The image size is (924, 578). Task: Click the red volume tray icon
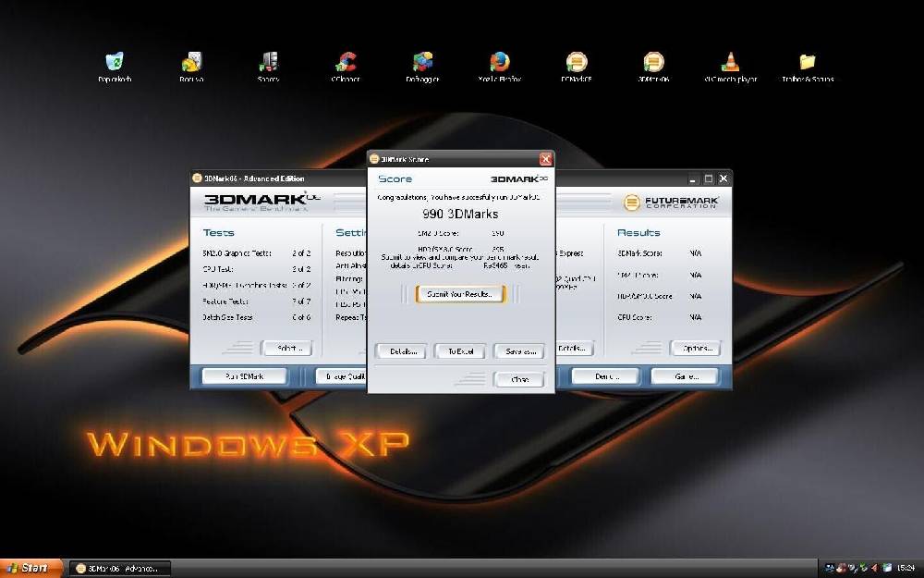874,569
